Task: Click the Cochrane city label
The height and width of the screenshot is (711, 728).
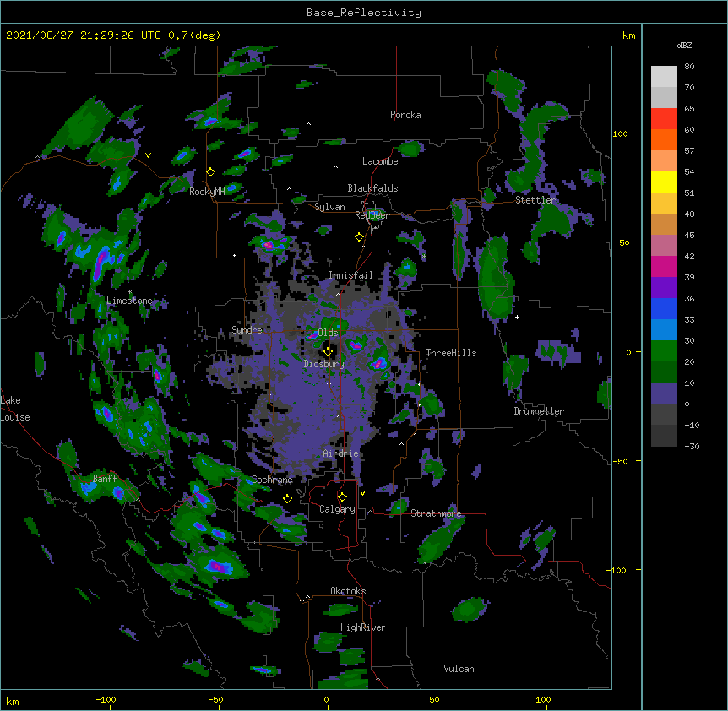Action: point(272,480)
